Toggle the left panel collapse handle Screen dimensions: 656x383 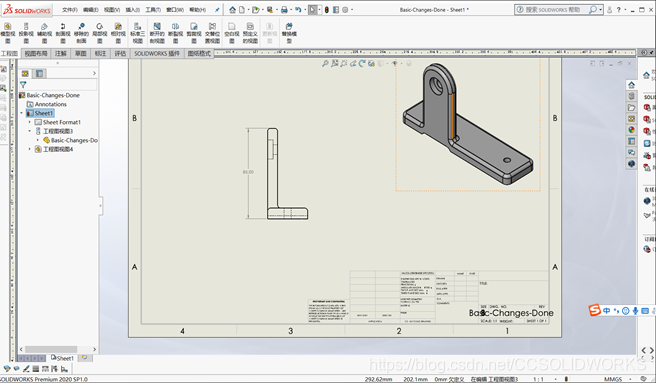(x=100, y=206)
